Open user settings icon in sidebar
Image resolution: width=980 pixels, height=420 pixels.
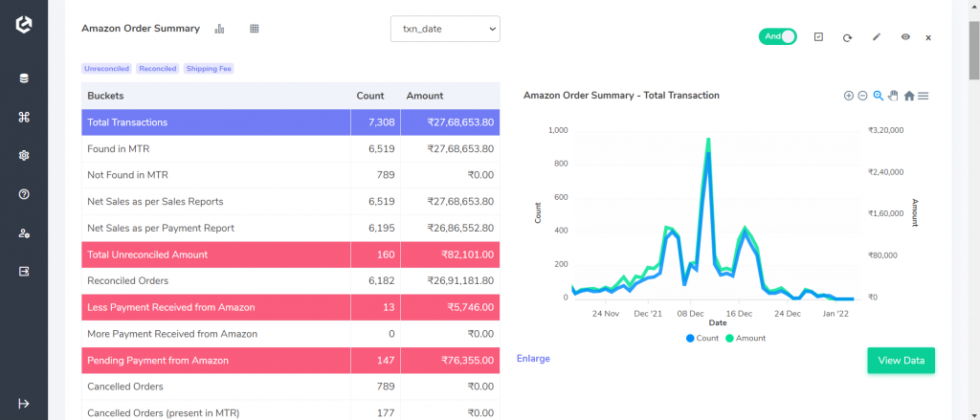coord(24,233)
